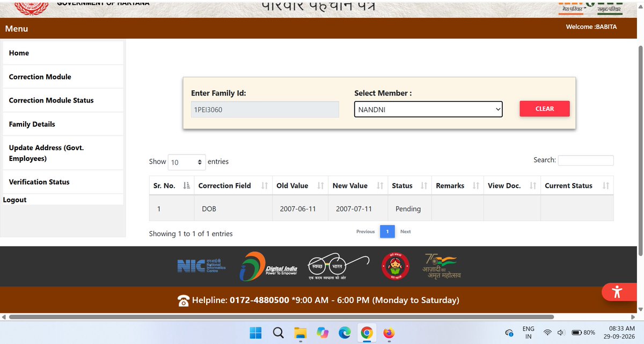This screenshot has height=344, width=644.
Task: Click the Azadi Ka Amrit Mahotsav logo
Action: coord(443,266)
